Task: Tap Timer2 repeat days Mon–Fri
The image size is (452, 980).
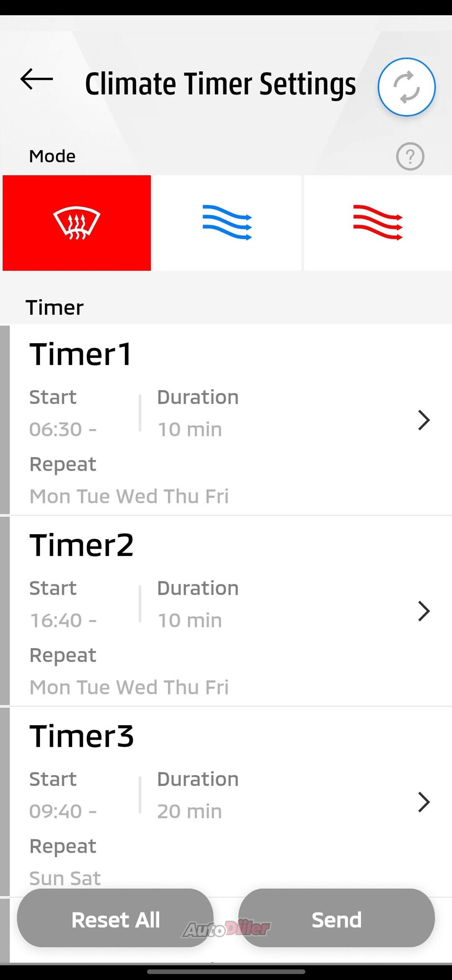Action: pyautogui.click(x=129, y=687)
